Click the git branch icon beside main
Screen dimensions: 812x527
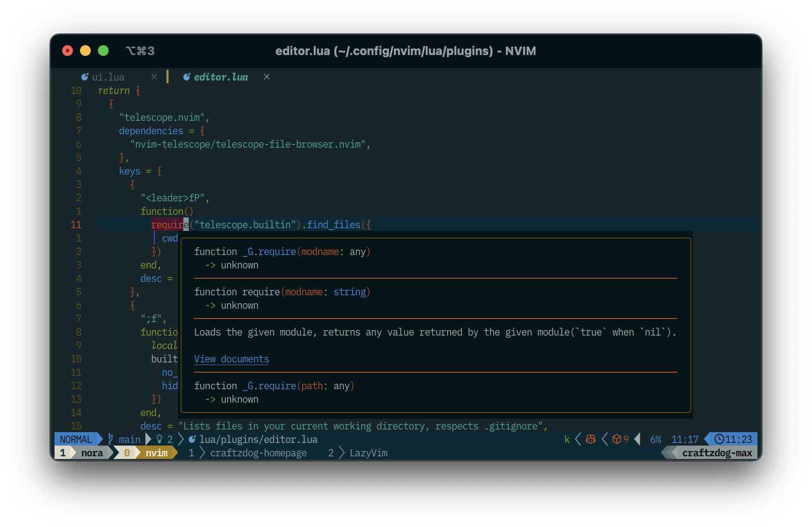click(110, 439)
